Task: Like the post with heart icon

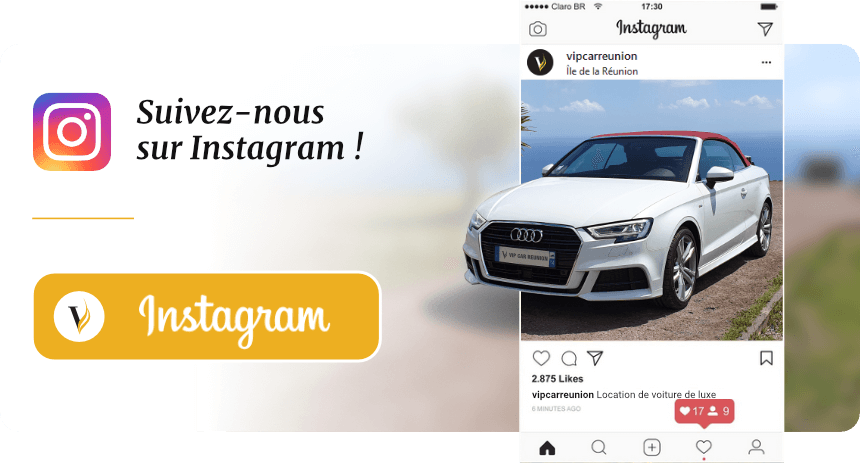Action: pos(541,358)
